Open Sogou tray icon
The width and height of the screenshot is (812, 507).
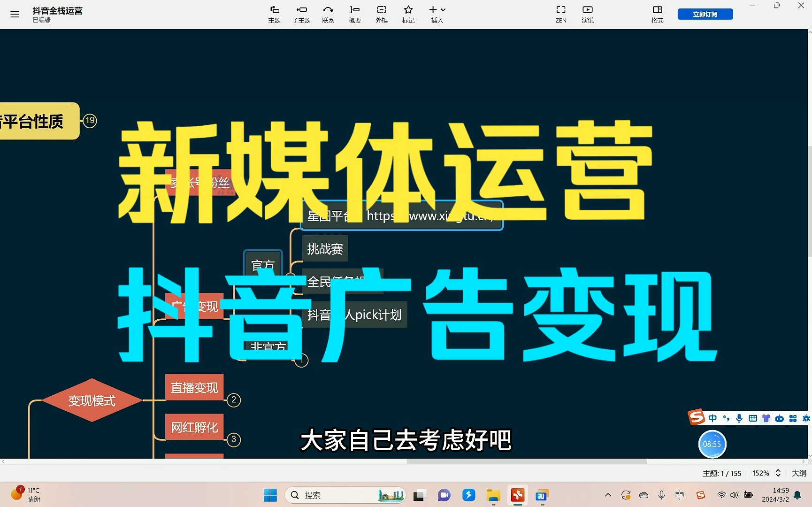(701, 495)
